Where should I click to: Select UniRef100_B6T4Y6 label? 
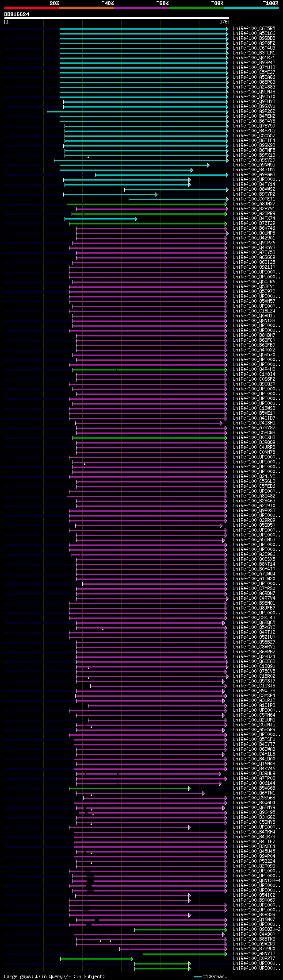click(x=254, y=121)
